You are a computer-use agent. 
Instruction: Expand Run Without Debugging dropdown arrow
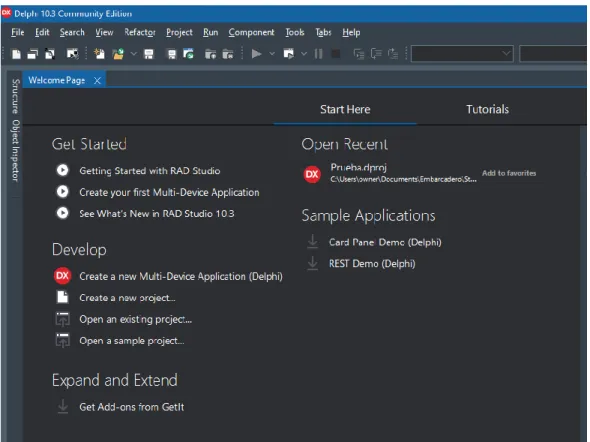tap(304, 54)
